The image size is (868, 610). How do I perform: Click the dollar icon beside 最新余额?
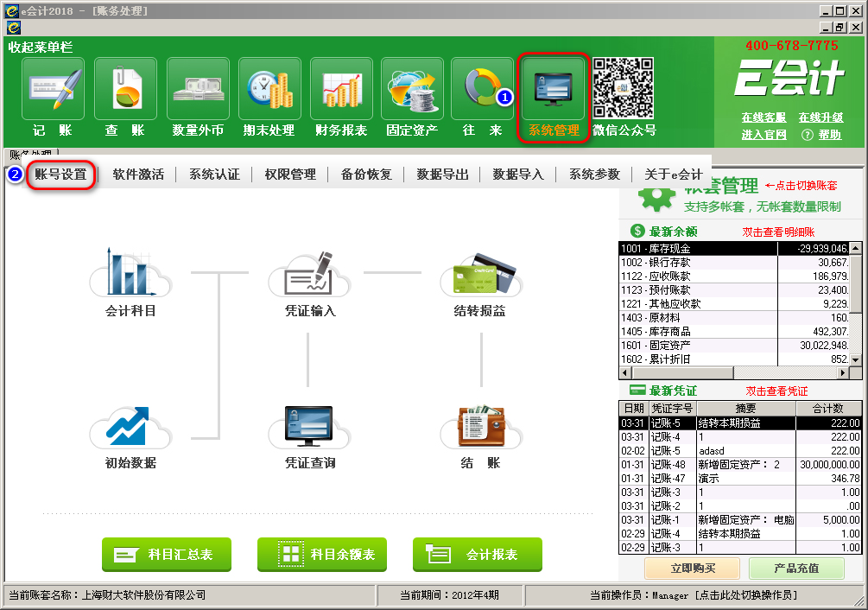point(637,231)
